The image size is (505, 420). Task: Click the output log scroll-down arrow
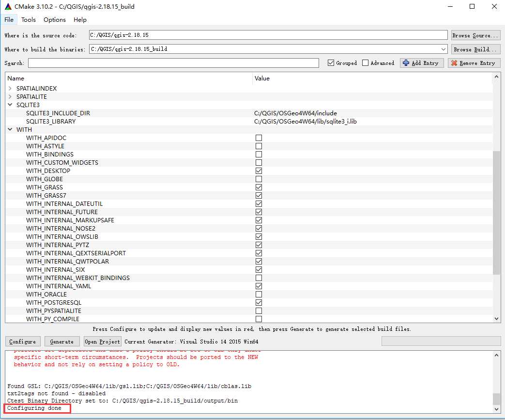[496, 409]
